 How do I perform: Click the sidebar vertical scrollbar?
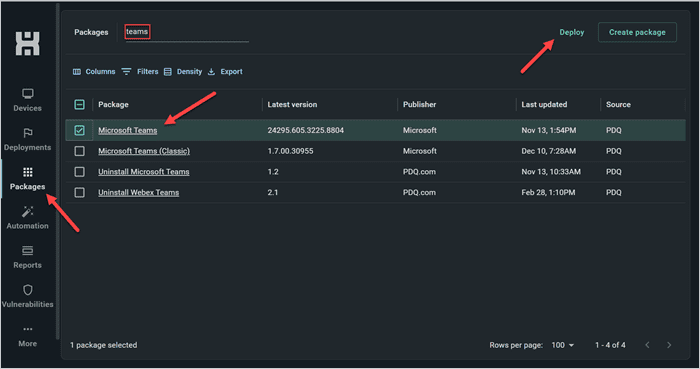58,171
